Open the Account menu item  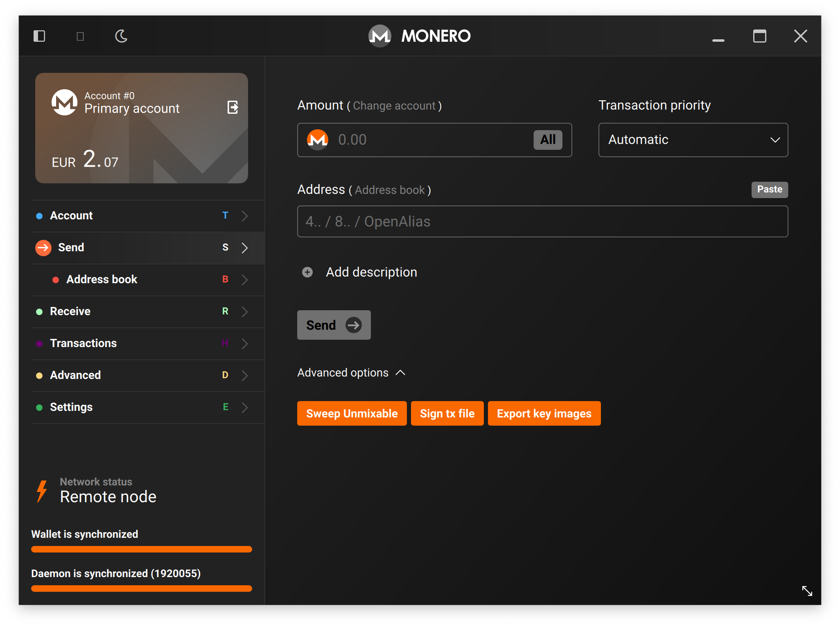click(x=148, y=216)
